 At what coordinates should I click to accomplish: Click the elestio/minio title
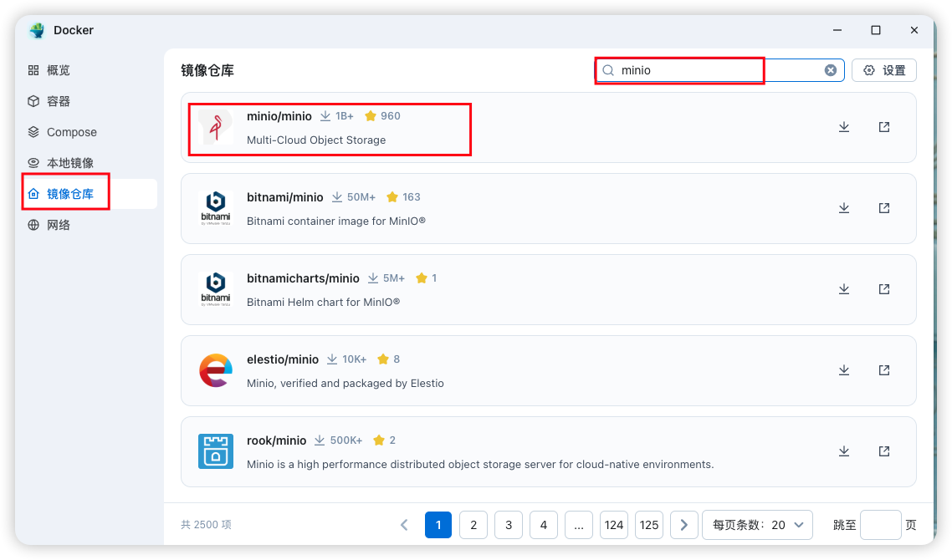[282, 359]
